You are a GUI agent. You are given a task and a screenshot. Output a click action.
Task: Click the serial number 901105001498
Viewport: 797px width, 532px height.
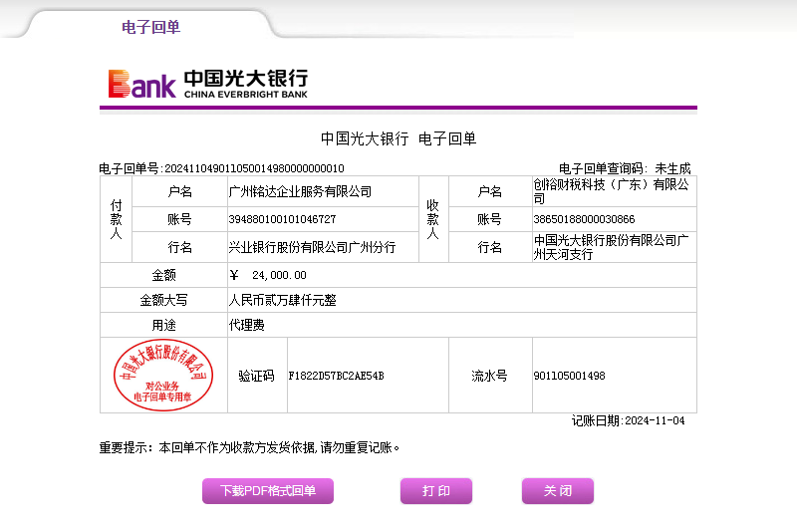(569, 376)
